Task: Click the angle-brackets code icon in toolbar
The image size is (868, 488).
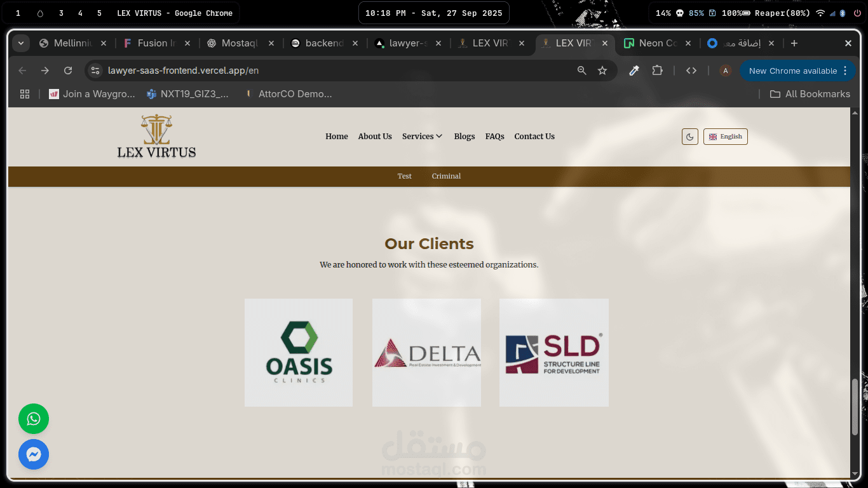Action: tap(691, 71)
